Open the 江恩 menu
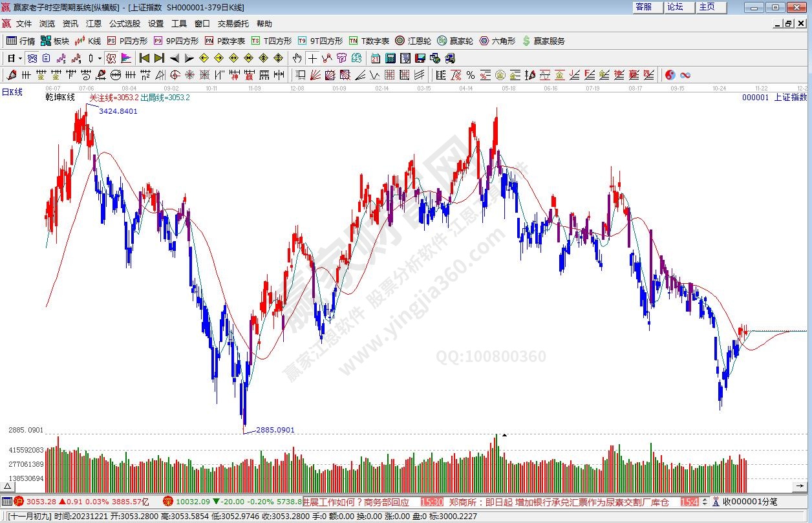This screenshot has width=812, height=523. pos(94,24)
